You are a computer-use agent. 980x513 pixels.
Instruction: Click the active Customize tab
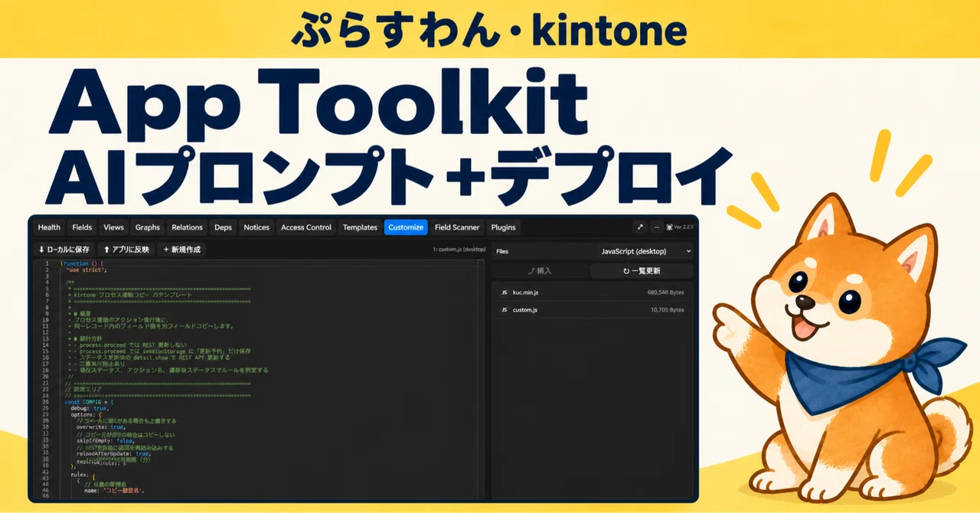coord(406,227)
